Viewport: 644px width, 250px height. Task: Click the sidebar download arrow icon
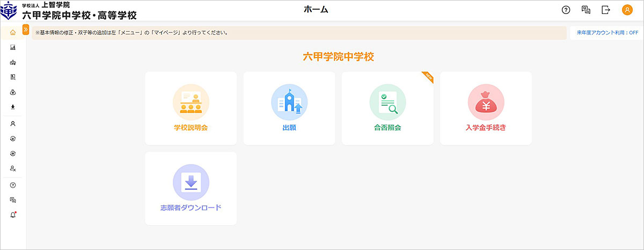pos(13,107)
